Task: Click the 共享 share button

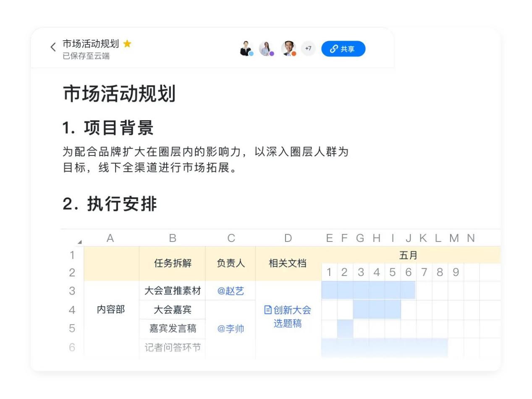Action: (x=343, y=49)
